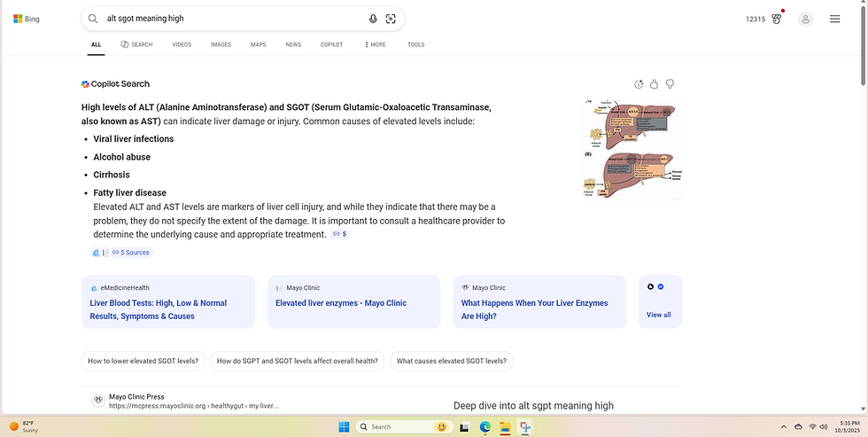The width and height of the screenshot is (868, 437).
Task: Switch to the SEARCH tab
Action: point(136,45)
